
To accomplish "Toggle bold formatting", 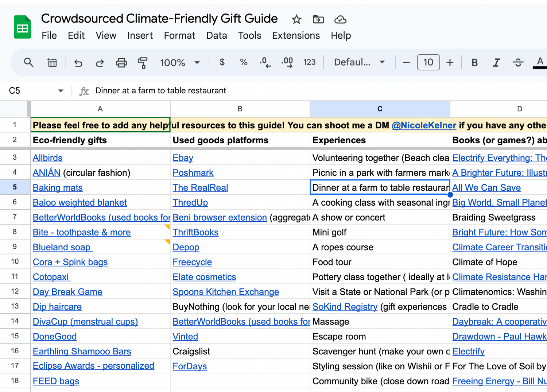I will (474, 63).
